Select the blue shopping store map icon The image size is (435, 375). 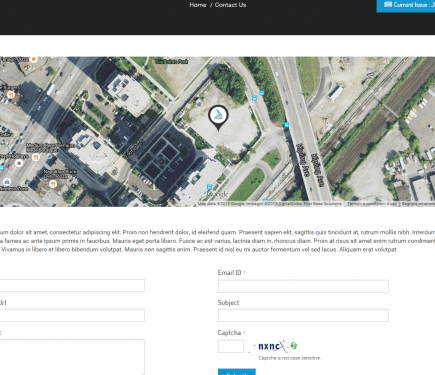7,182
